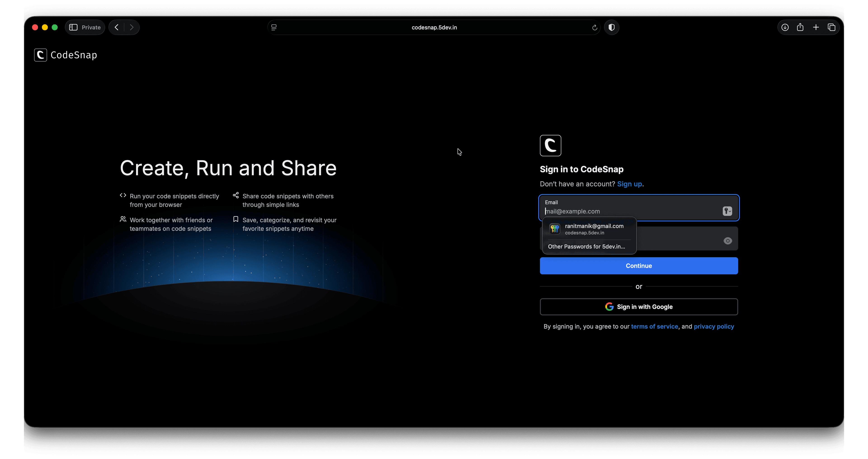Select ranitmanik@gmail.com saved credential
The width and height of the screenshot is (868, 459).
click(589, 229)
